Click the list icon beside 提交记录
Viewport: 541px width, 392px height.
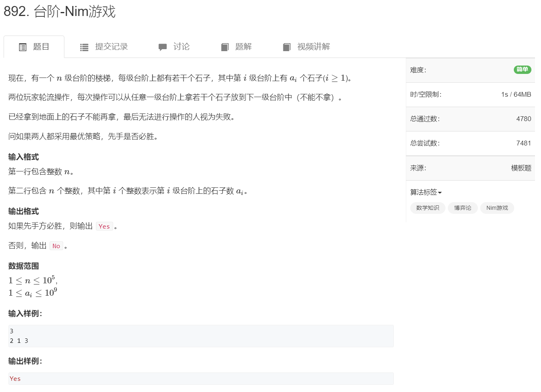[x=84, y=47]
